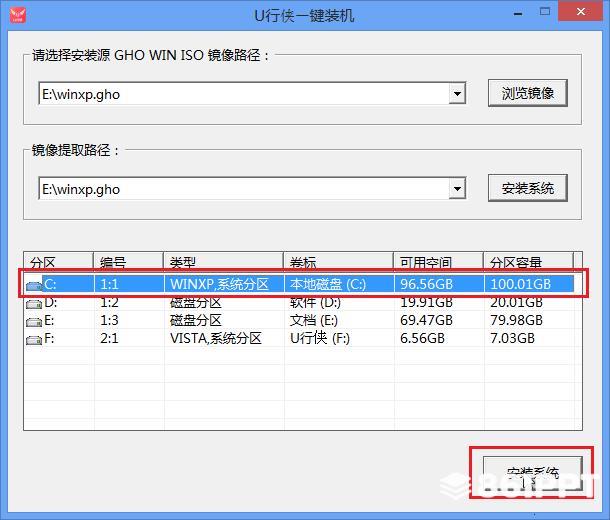This screenshot has height=520, width=610.
Task: Click the 96.56GB free space value
Action: (426, 284)
